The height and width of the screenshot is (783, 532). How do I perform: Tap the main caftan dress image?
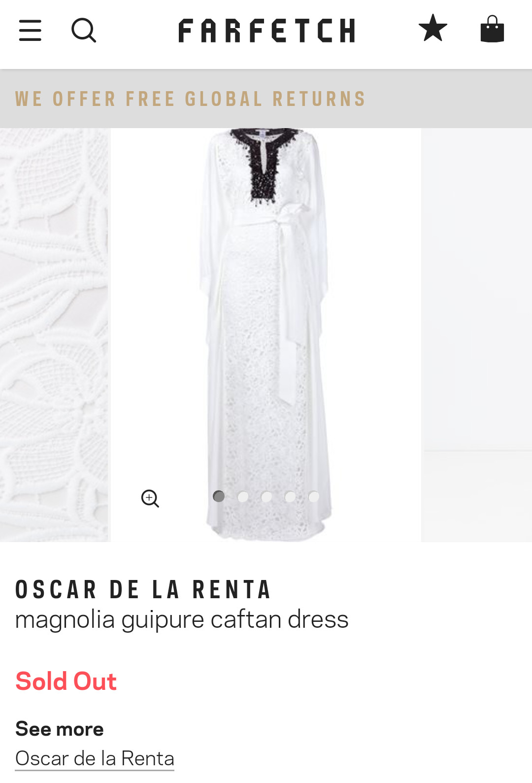[x=266, y=335]
